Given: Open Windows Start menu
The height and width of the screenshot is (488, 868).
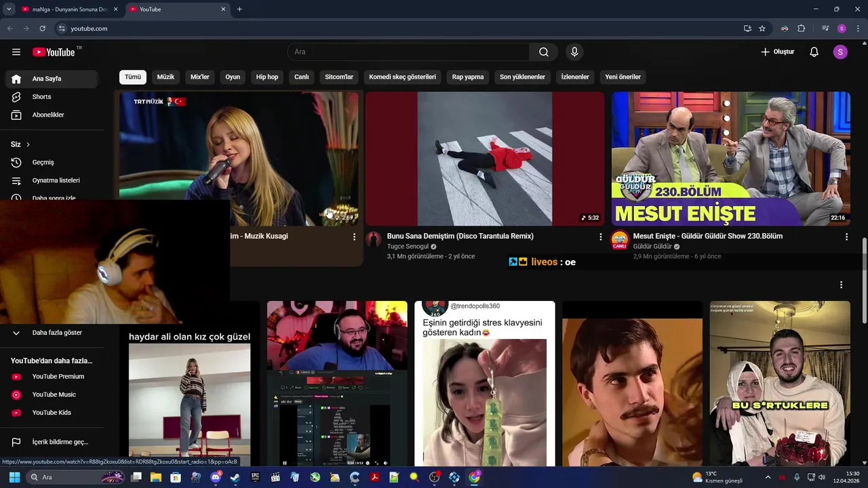Looking at the screenshot, I should [14, 477].
